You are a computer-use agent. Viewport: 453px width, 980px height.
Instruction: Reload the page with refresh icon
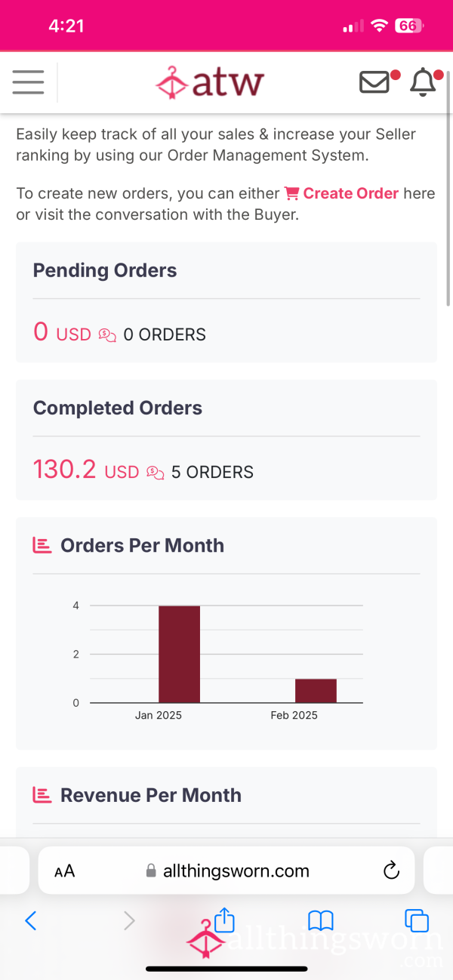[391, 871]
